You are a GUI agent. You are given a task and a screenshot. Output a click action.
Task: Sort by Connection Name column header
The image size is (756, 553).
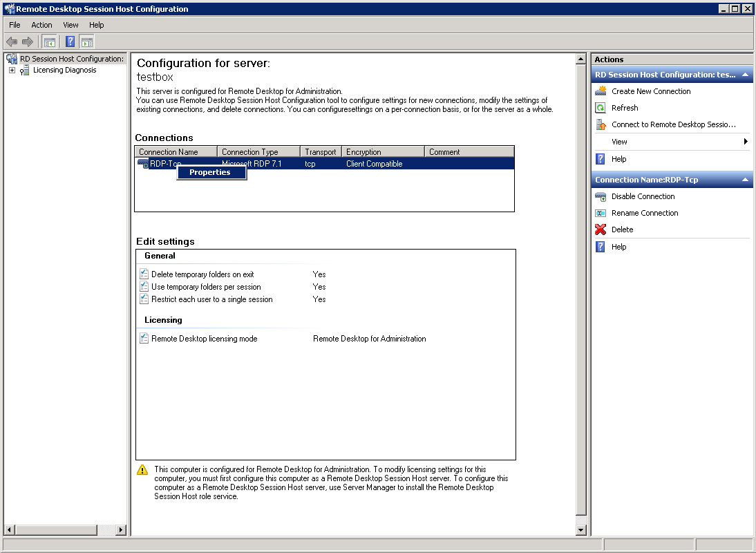pyautogui.click(x=176, y=152)
